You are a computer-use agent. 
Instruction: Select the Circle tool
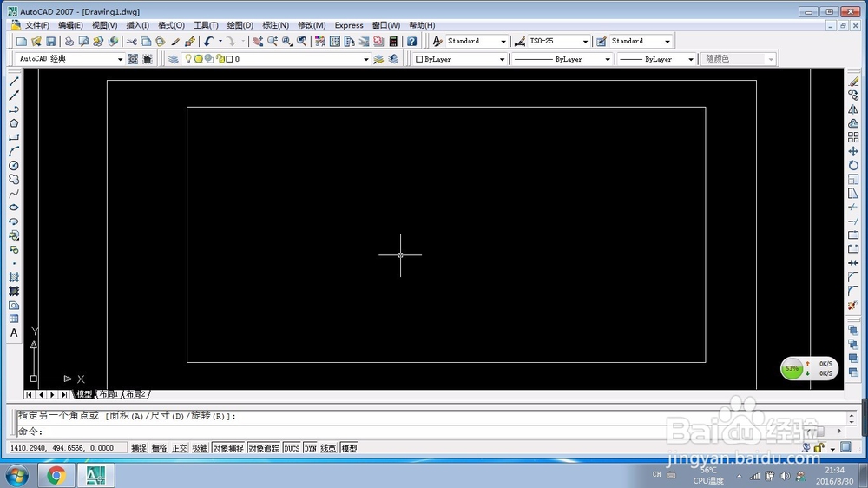pyautogui.click(x=14, y=165)
